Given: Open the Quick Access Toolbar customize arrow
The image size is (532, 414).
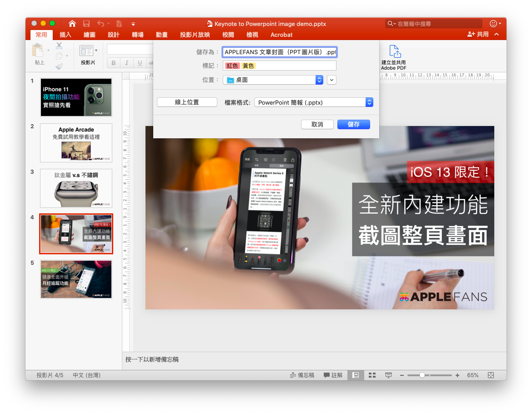Looking at the screenshot, I should (x=133, y=24).
